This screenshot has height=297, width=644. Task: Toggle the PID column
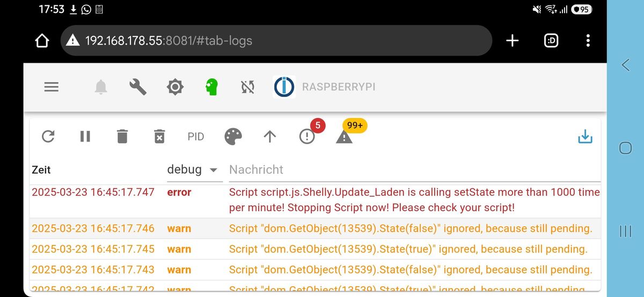pyautogui.click(x=196, y=137)
